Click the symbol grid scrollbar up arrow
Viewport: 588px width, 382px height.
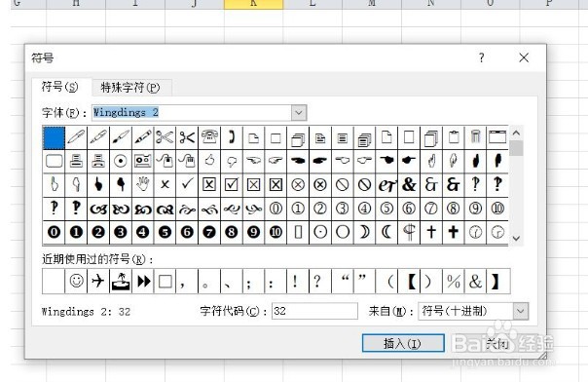coord(516,133)
